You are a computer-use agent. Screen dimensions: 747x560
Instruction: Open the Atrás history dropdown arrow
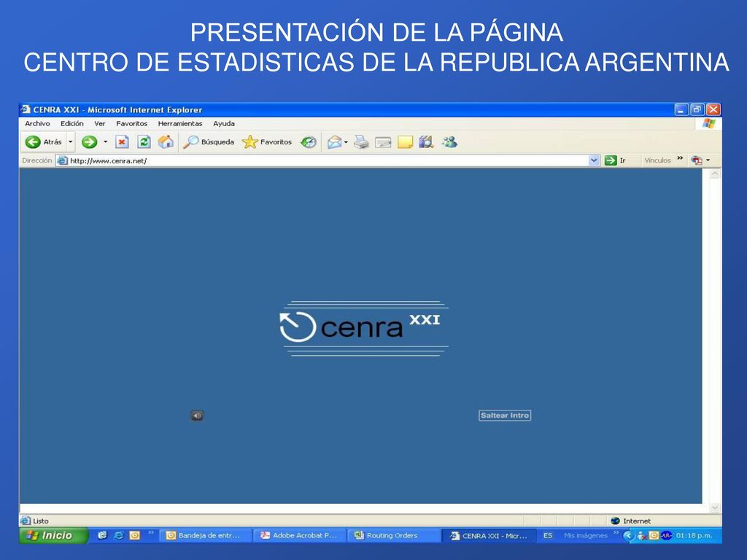(71, 142)
